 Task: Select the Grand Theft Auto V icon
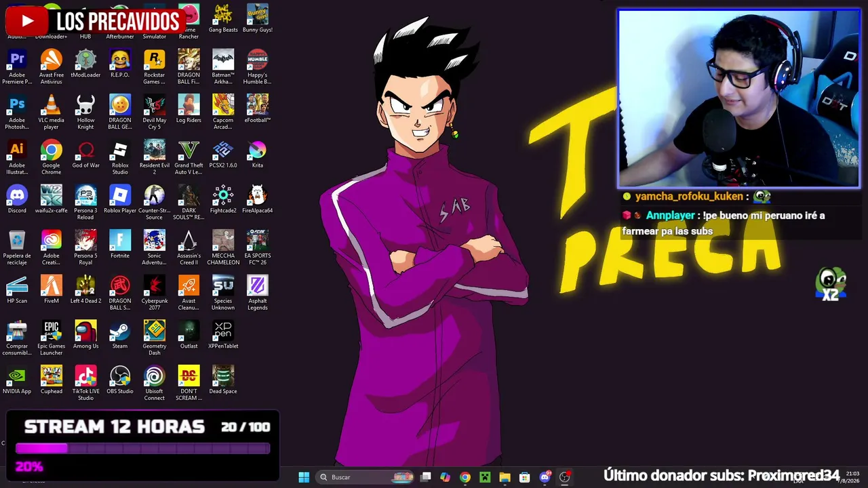(189, 158)
